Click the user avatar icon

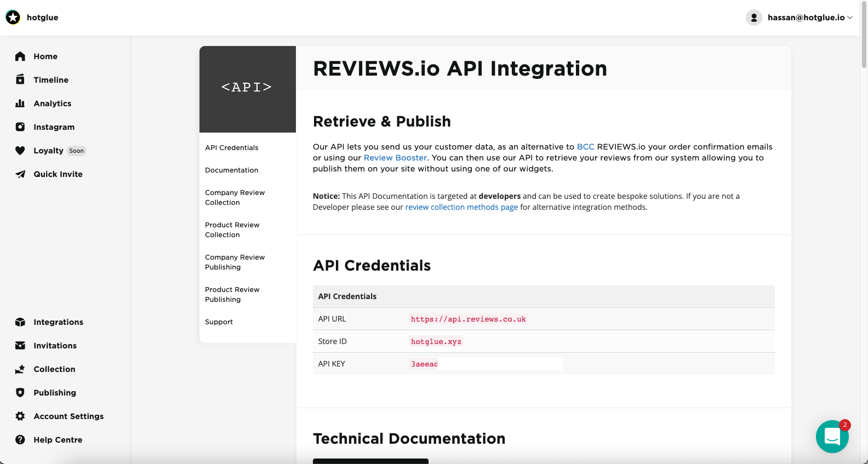754,18
